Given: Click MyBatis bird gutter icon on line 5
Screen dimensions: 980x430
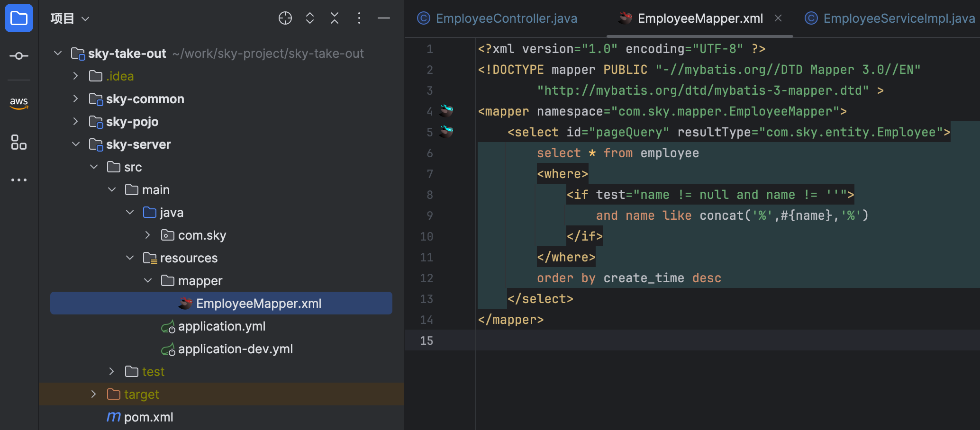Looking at the screenshot, I should tap(446, 132).
